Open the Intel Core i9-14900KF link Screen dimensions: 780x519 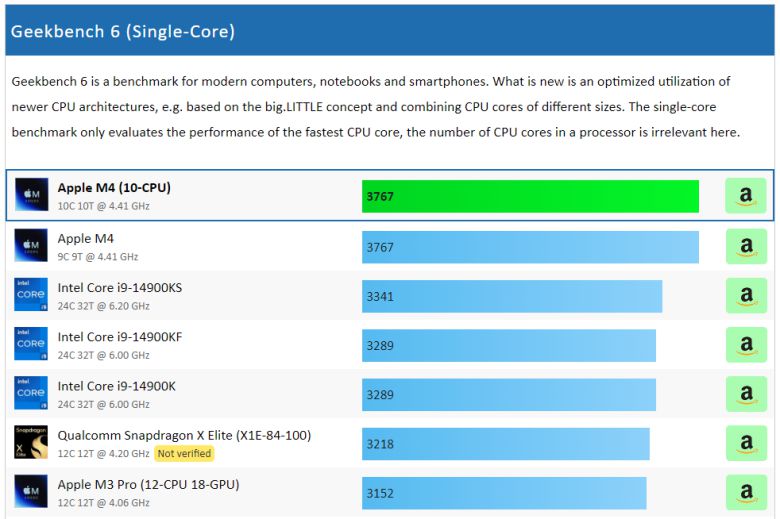[119, 337]
